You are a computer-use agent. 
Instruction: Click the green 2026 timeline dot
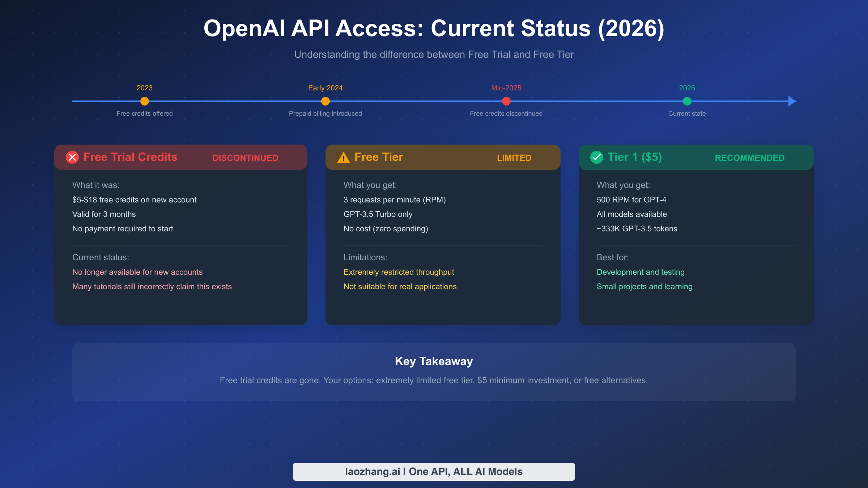(686, 102)
